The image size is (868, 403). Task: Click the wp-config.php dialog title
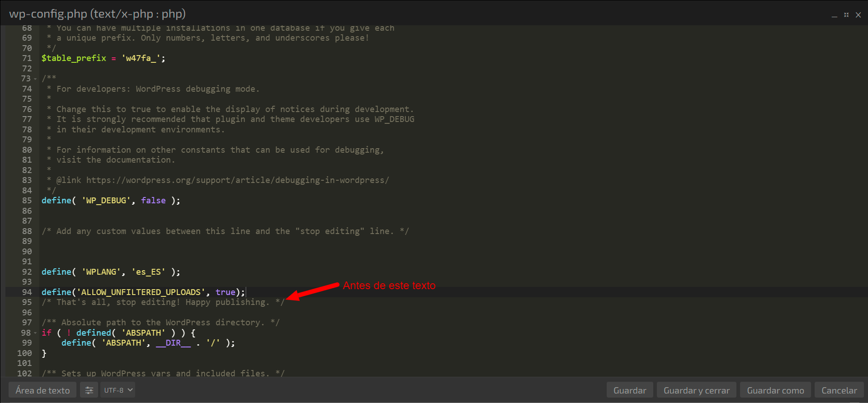point(97,14)
